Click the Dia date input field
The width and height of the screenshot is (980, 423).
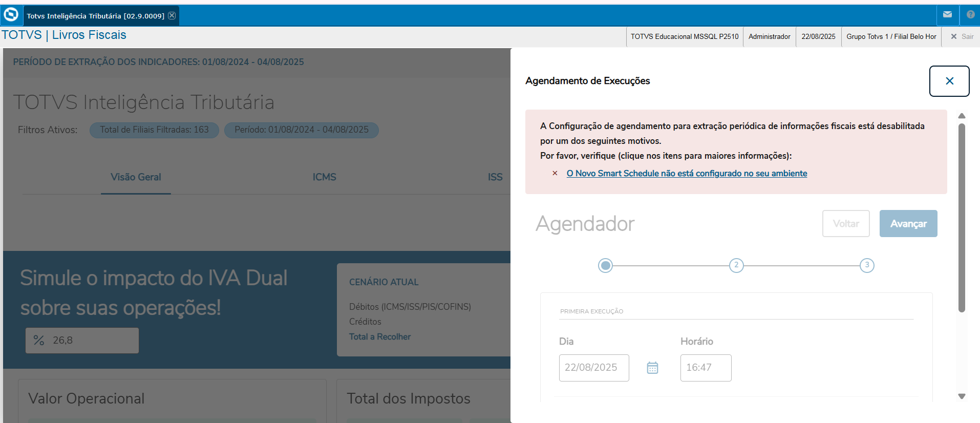coord(594,368)
